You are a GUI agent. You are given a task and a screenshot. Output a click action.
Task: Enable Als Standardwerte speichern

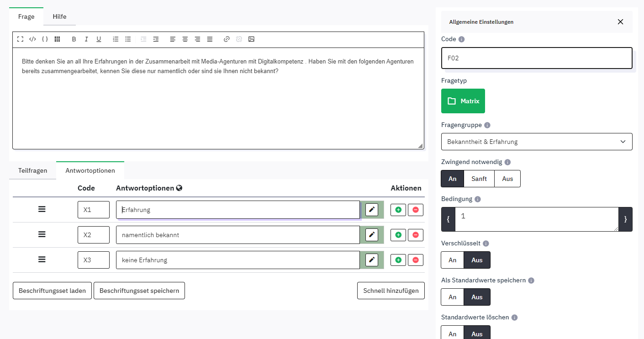(x=452, y=297)
